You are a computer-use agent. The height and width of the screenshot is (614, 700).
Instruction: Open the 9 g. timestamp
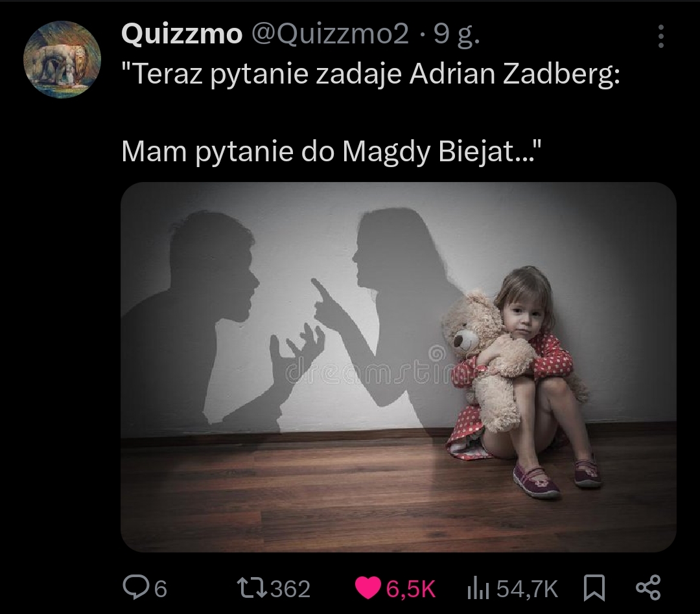point(457,34)
